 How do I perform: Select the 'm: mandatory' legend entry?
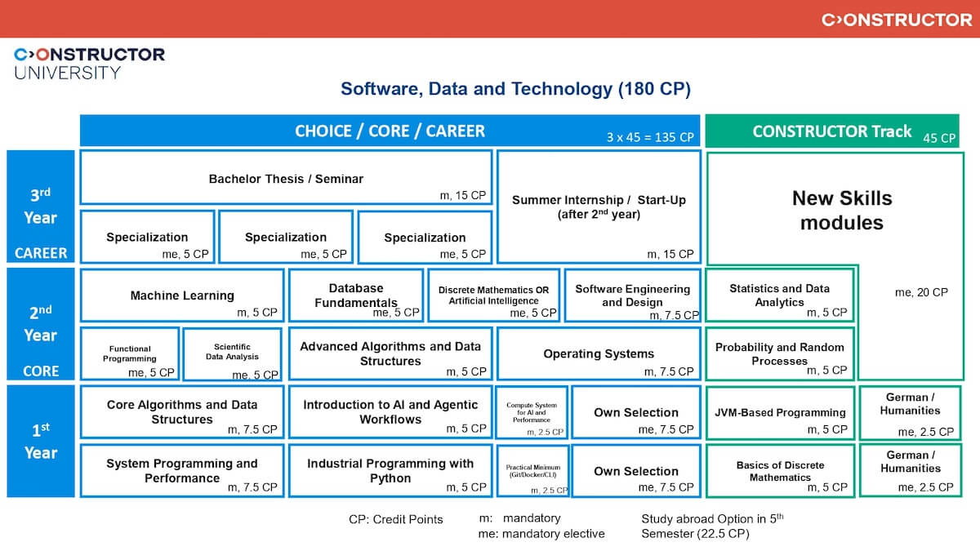tap(519, 518)
